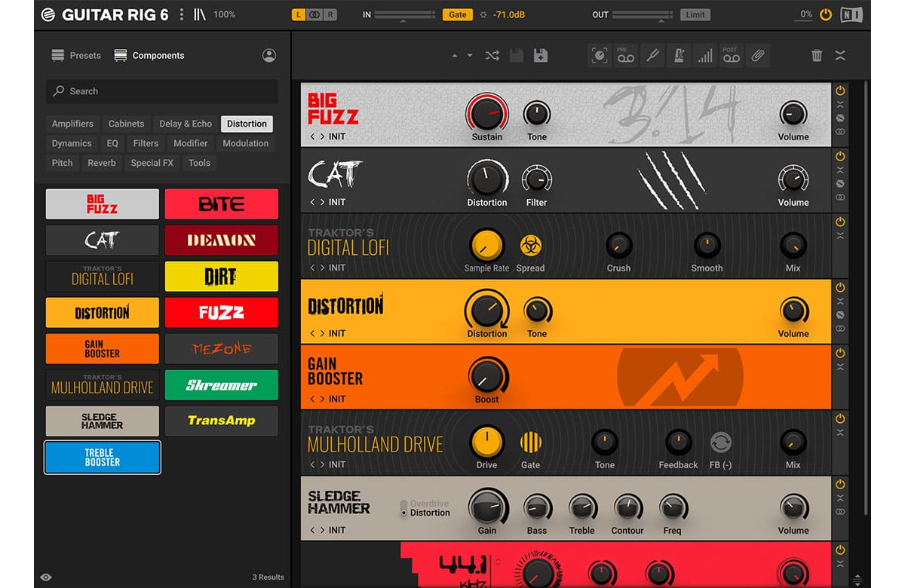This screenshot has height=588, width=905.
Task: Click the Guitar Rig logo icon
Action: pyautogui.click(x=48, y=14)
